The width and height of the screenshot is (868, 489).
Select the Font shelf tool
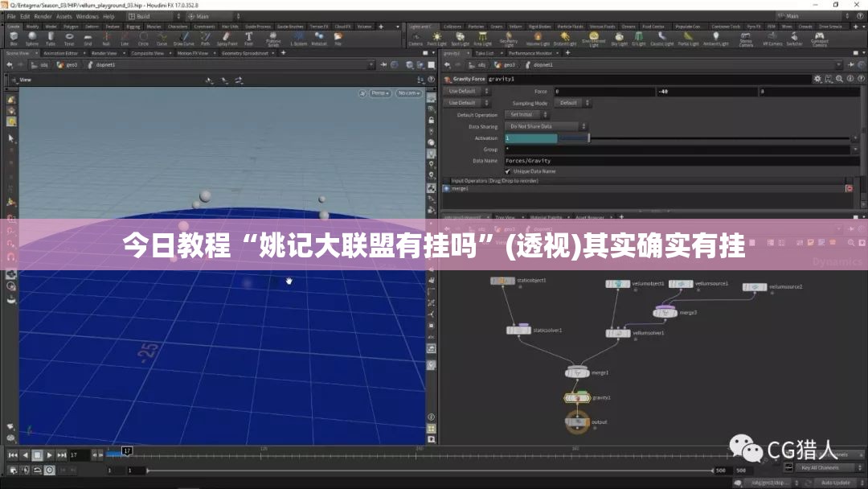pos(248,39)
